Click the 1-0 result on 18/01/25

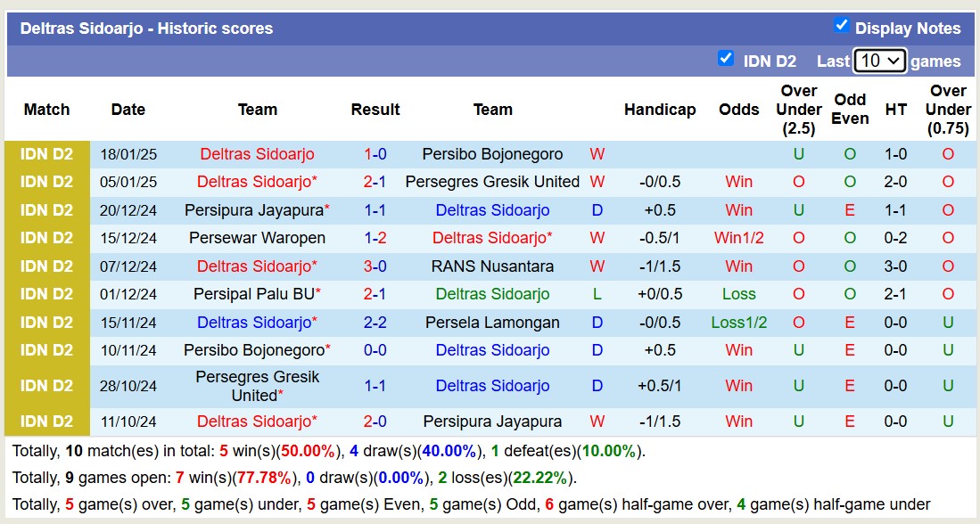[x=375, y=154]
